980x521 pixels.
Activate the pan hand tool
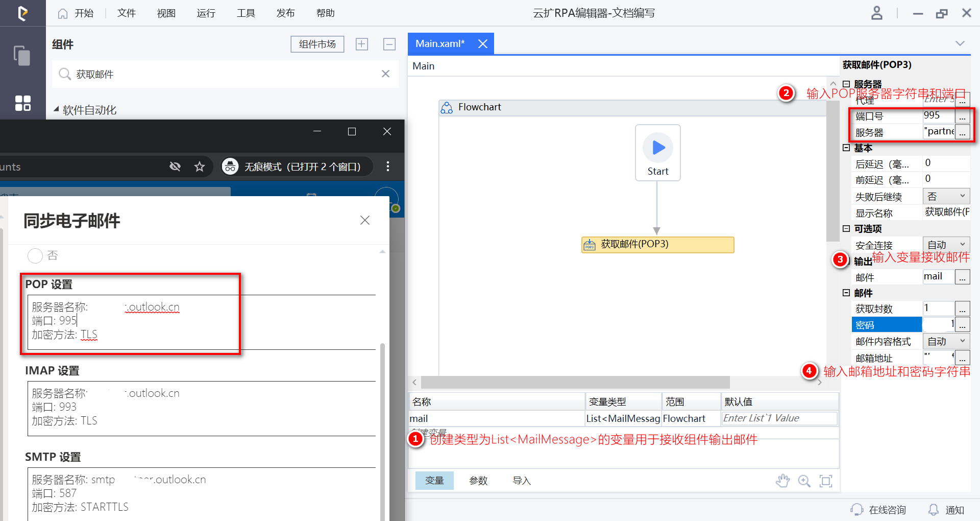(x=782, y=481)
